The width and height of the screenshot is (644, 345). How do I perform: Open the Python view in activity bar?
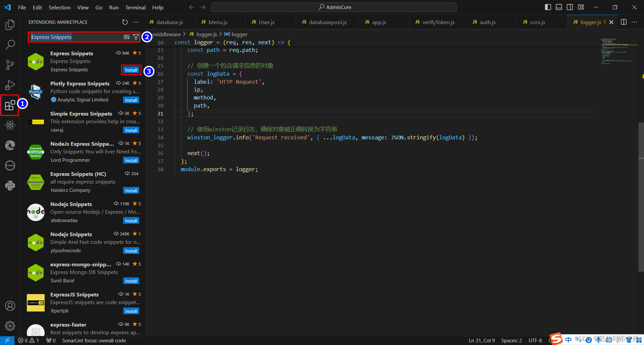(x=10, y=186)
